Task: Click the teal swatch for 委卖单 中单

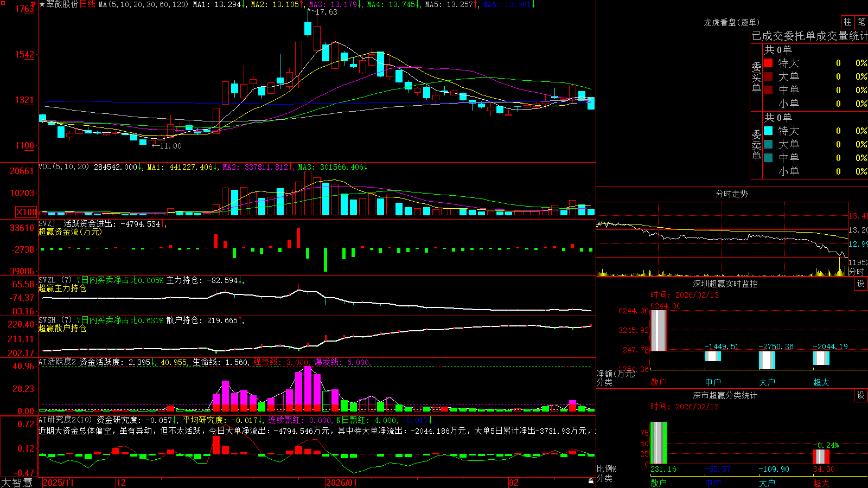Action: (768, 158)
